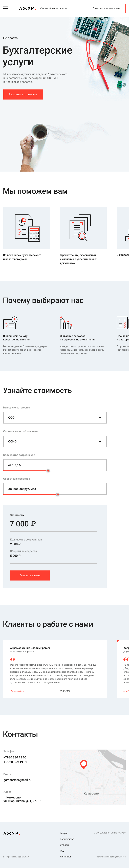The height and width of the screenshot is (868, 129).
Task: Click the employee count slider handle
Action: coord(48,471)
